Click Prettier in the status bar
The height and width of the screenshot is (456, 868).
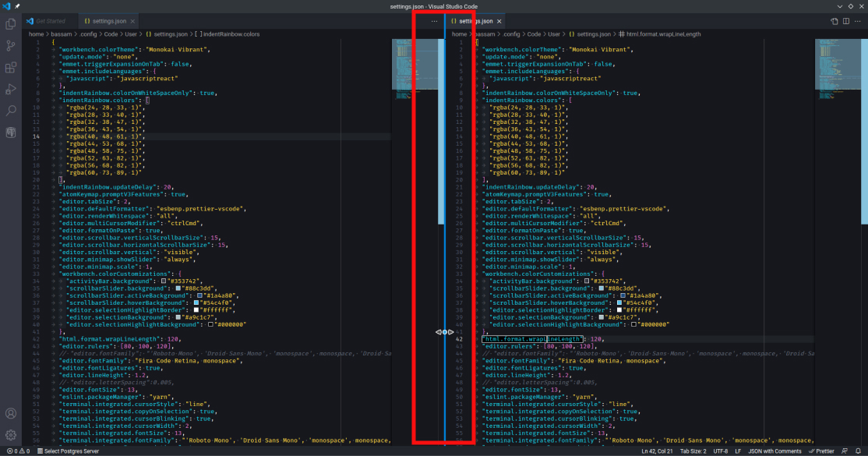(x=821, y=451)
